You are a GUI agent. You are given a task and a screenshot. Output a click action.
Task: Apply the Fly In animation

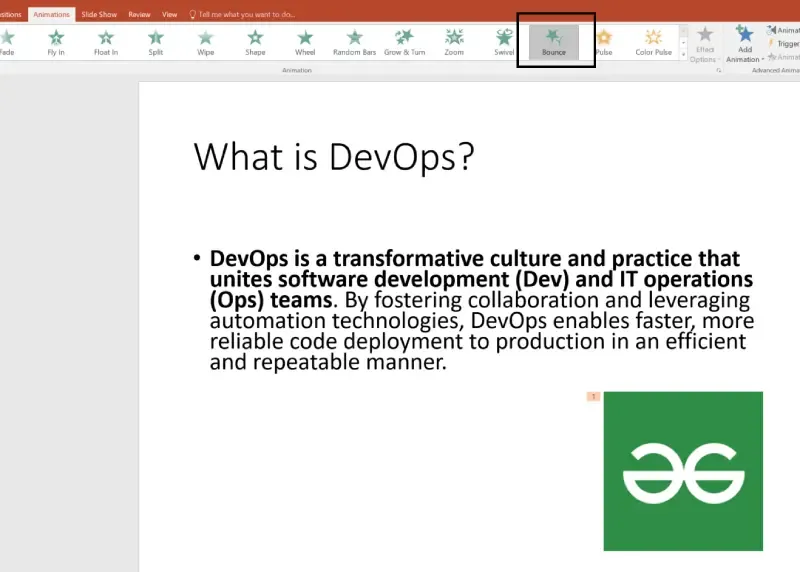[x=56, y=42]
